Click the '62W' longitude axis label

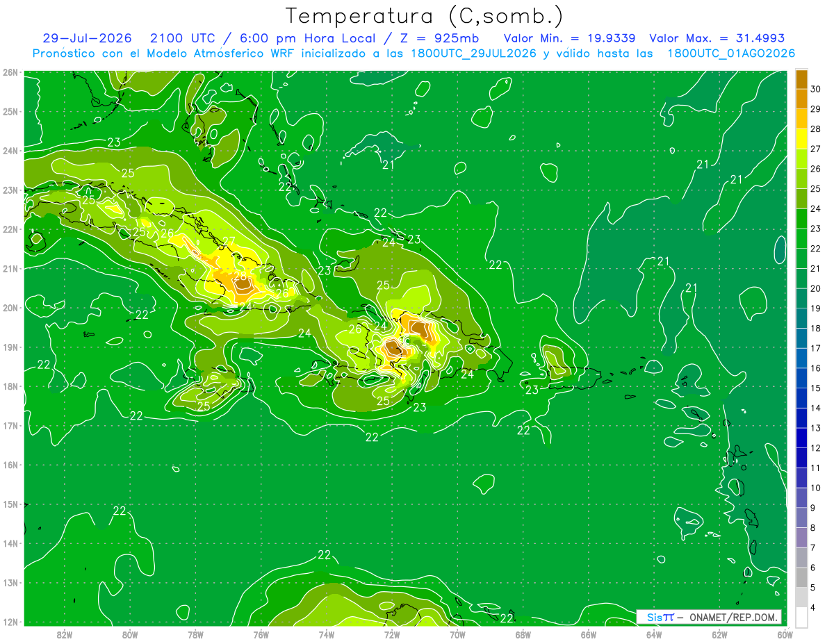point(719,634)
